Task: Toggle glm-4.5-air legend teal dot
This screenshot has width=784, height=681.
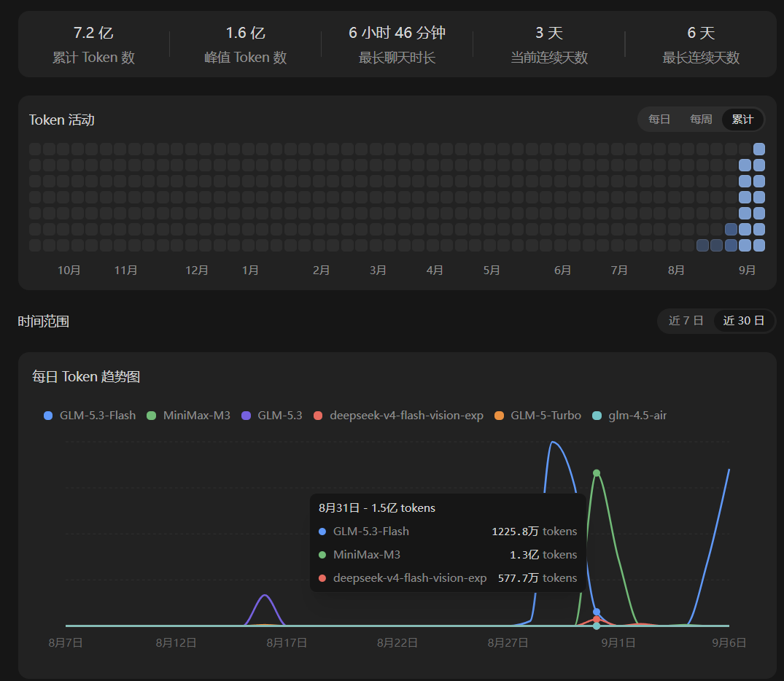Action: (x=597, y=416)
